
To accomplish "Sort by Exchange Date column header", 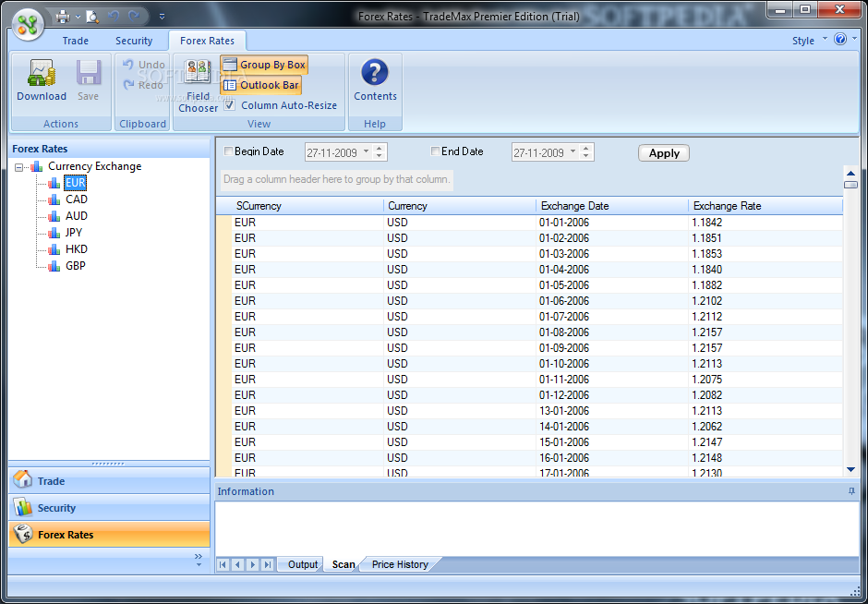I will pos(611,206).
